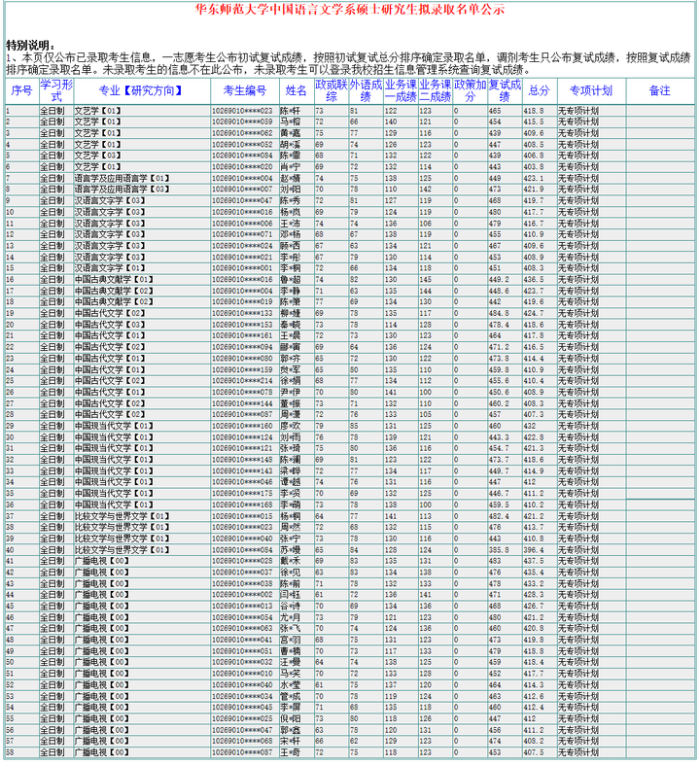The image size is (700, 765).
Task: Click 汉语言文字学【01】 in row 15
Action: [110, 268]
